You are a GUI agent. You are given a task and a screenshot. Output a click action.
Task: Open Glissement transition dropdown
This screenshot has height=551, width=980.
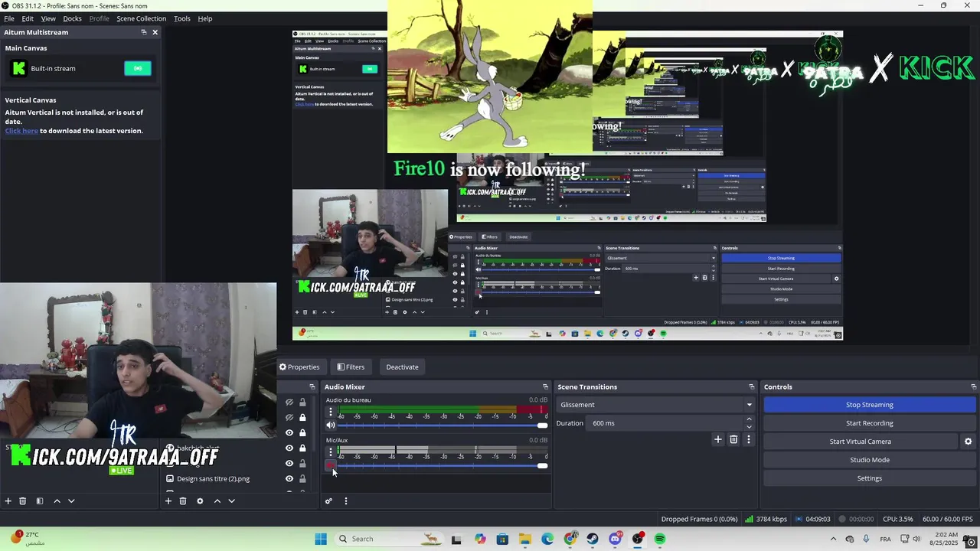pyautogui.click(x=657, y=405)
